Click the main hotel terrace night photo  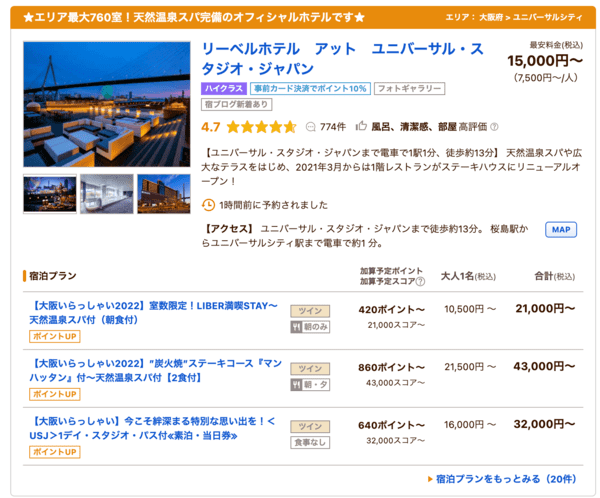click(107, 104)
